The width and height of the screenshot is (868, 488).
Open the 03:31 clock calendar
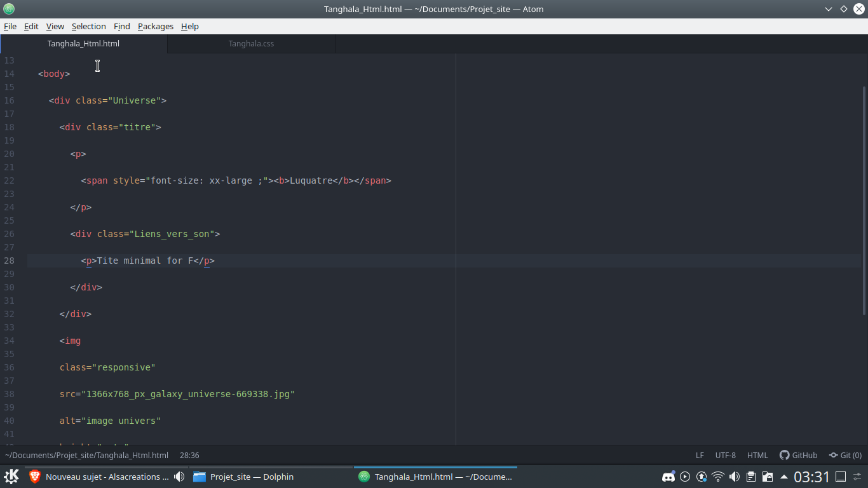812,477
